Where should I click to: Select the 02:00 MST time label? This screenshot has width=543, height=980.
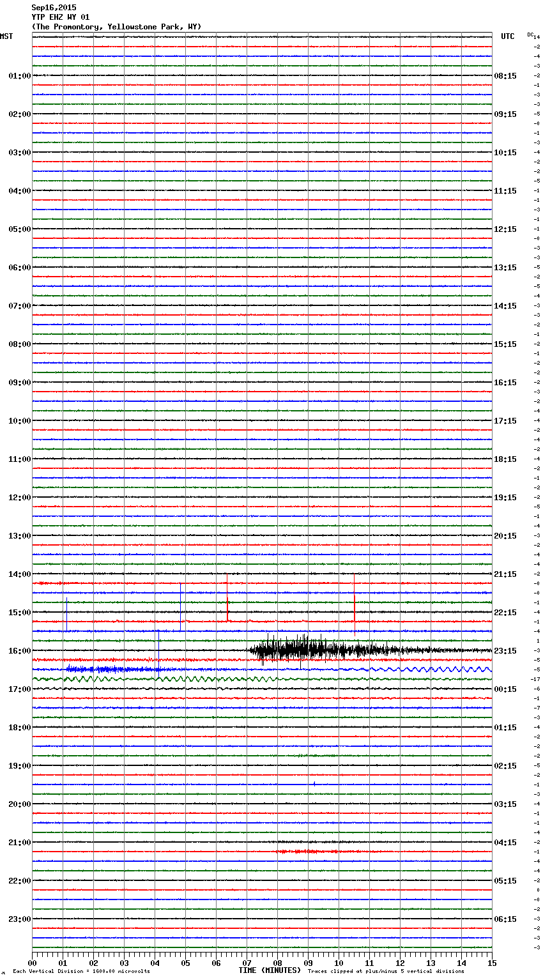(x=19, y=114)
